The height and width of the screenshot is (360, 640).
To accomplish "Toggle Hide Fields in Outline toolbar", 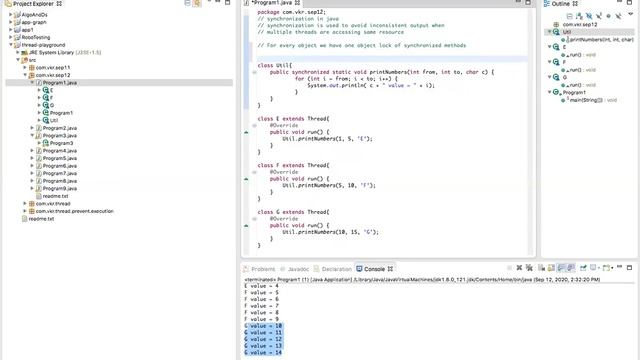I will (x=589, y=16).
